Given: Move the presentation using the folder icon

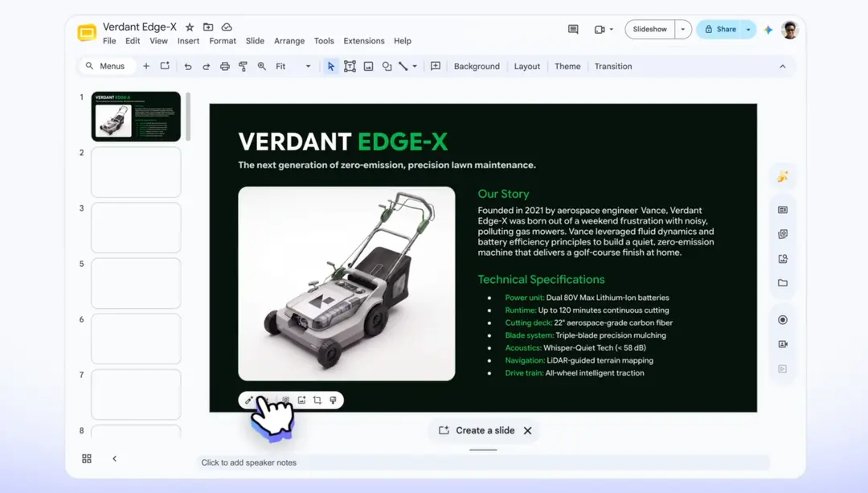Looking at the screenshot, I should coord(208,27).
